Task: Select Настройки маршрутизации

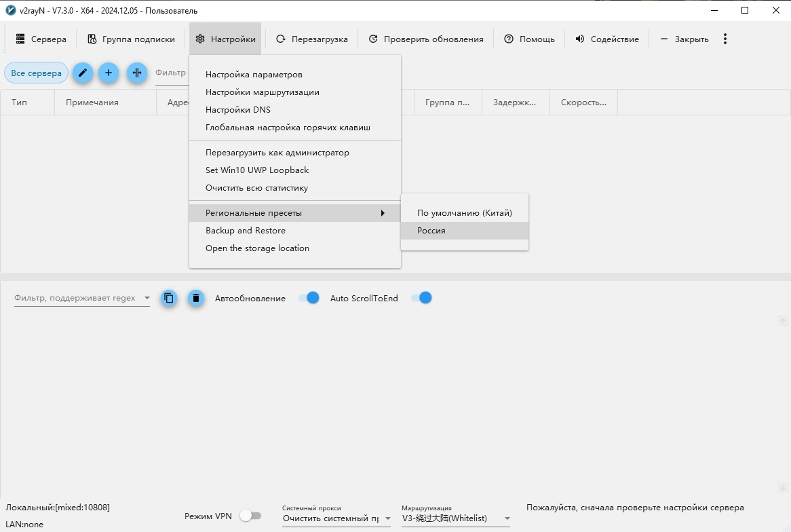Action: click(295, 92)
